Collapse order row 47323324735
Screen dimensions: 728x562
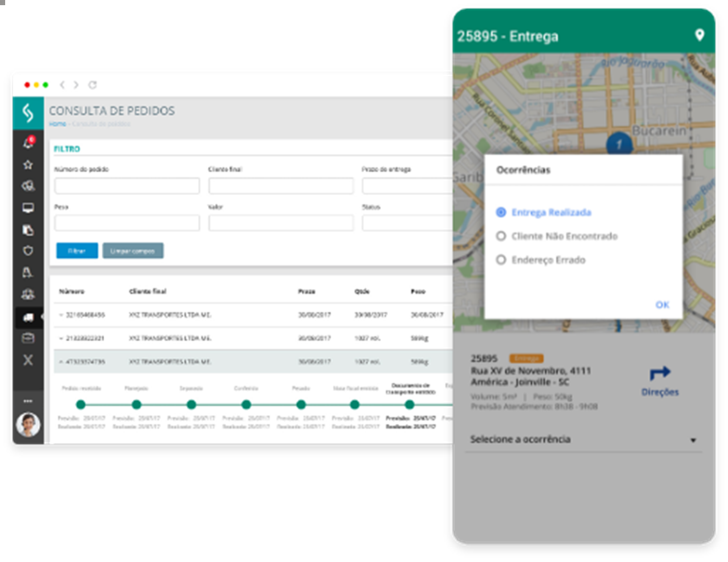coord(61,362)
